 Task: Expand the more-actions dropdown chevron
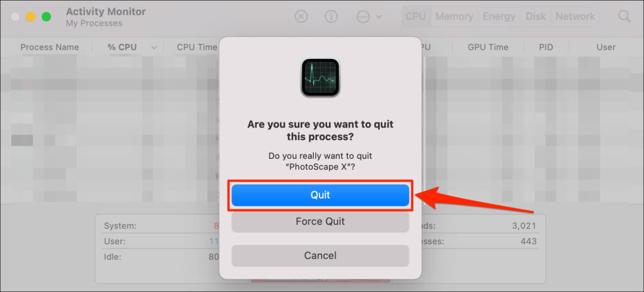tap(379, 17)
